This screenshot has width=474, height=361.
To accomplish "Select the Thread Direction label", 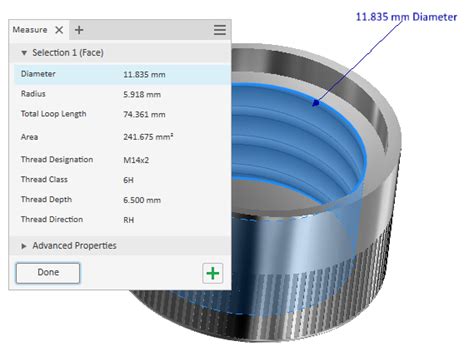I will (52, 219).
